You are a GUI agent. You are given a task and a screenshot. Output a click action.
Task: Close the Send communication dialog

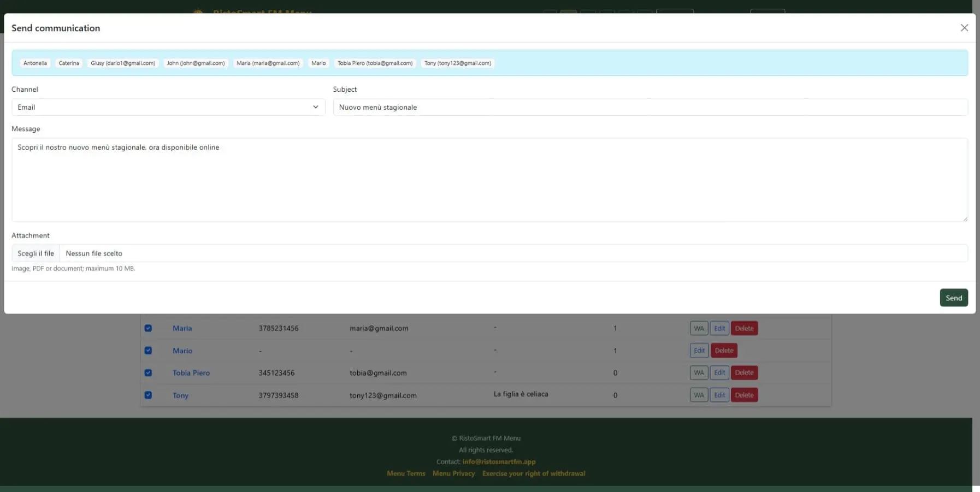point(964,28)
